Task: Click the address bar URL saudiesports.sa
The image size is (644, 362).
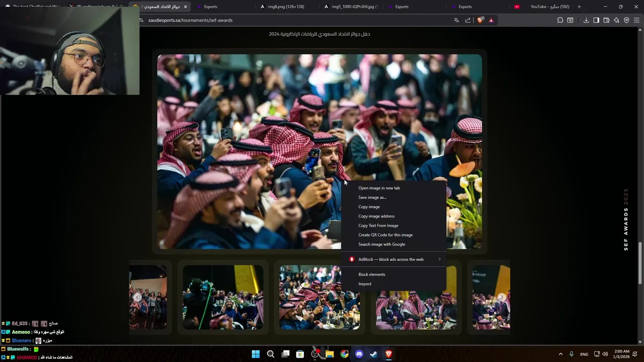Action: [190, 20]
